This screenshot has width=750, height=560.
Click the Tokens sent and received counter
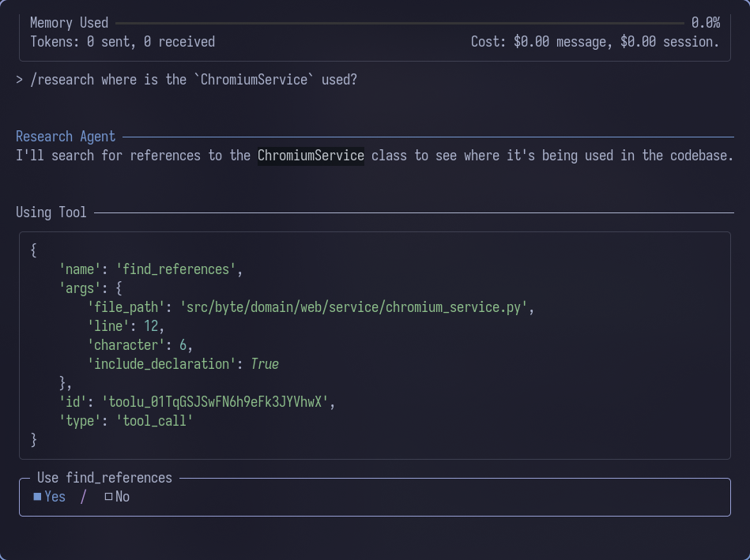pos(122,41)
